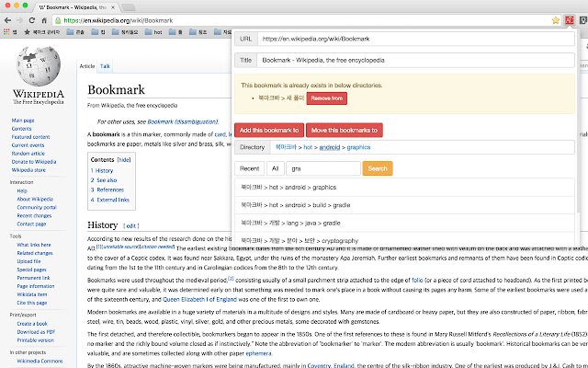
Task: Open the 'Current events' sidebar link
Action: point(28,145)
